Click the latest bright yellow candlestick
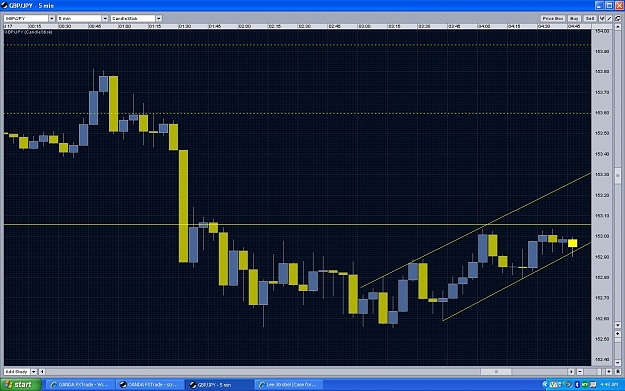The width and height of the screenshot is (625, 391). [572, 243]
